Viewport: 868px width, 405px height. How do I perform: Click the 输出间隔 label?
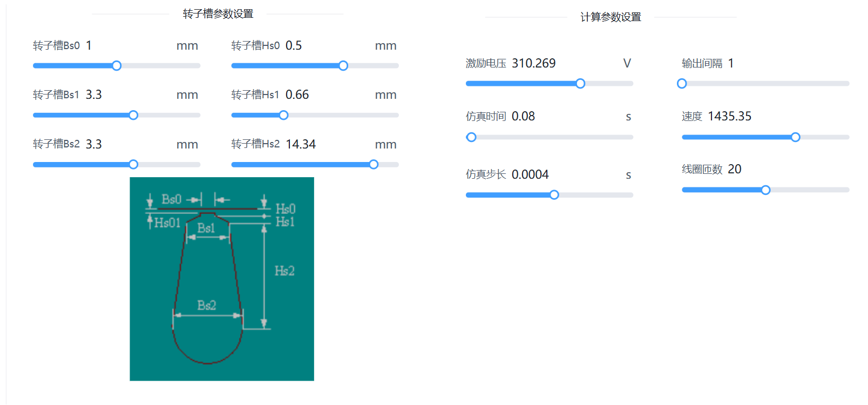(702, 64)
